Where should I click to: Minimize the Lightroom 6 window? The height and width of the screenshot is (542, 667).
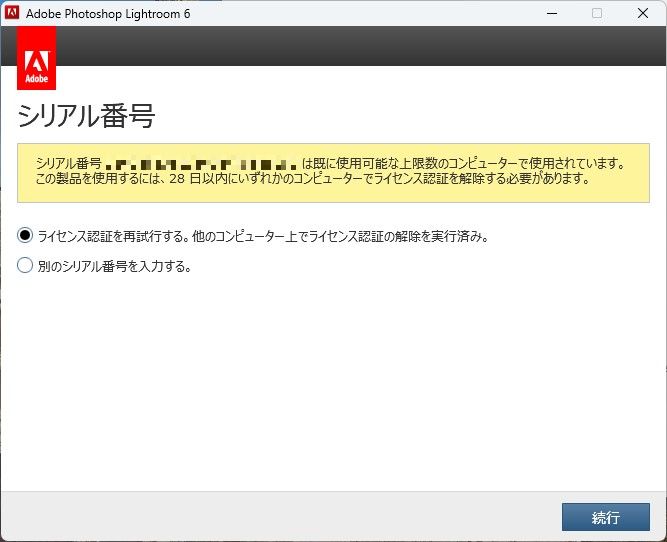point(552,13)
